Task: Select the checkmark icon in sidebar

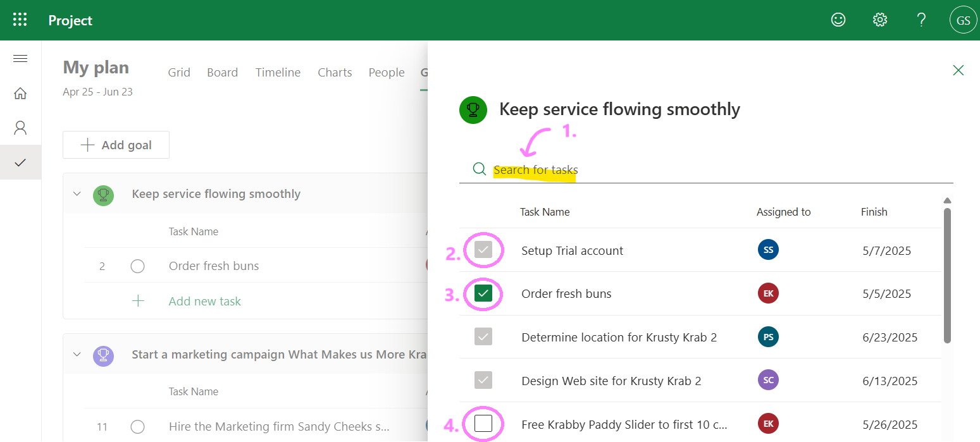Action: 20,163
